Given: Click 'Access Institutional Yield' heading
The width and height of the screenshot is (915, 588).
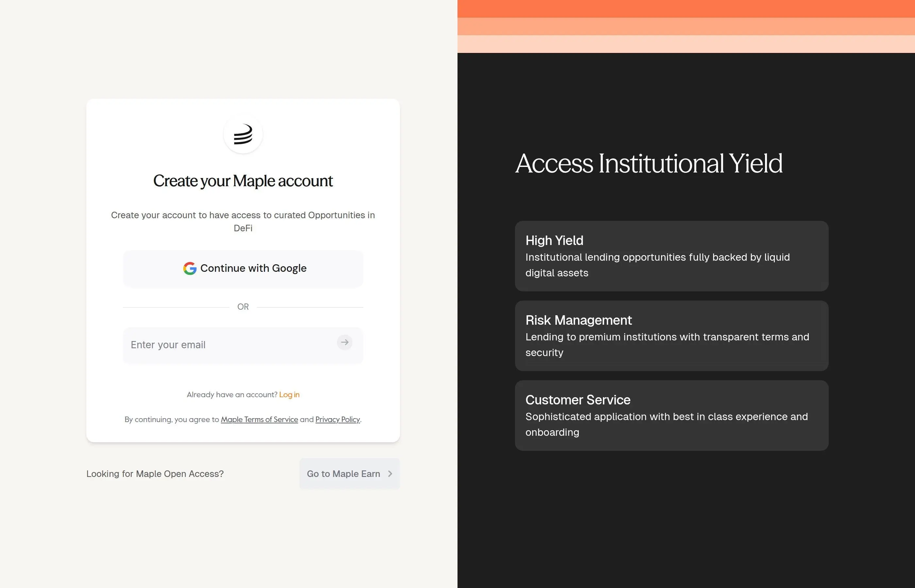Looking at the screenshot, I should coord(649,163).
